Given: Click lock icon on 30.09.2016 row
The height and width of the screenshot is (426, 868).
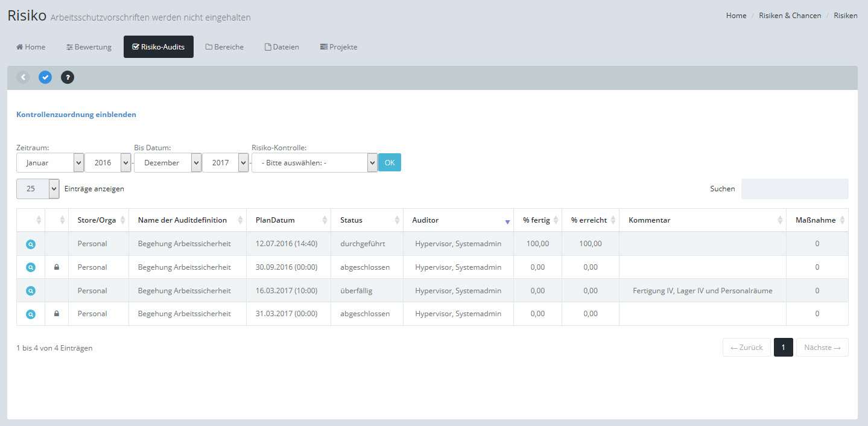Looking at the screenshot, I should pos(57,267).
